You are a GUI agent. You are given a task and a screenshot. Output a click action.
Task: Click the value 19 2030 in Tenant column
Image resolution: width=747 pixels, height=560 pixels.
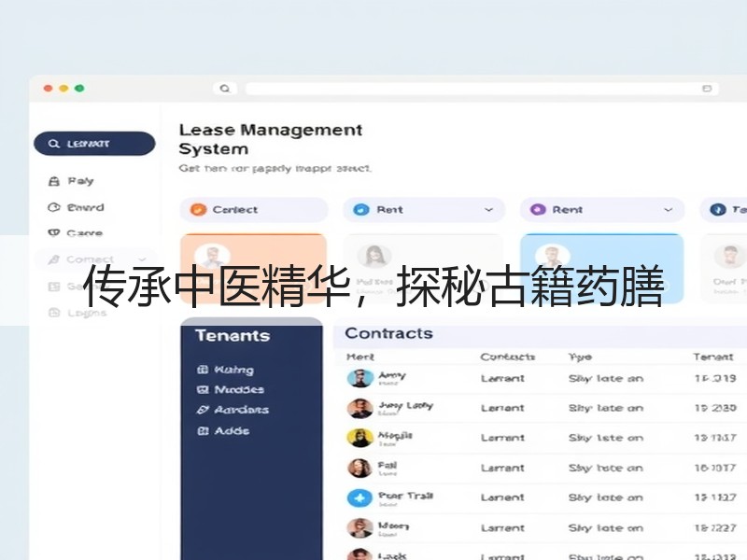[715, 408]
